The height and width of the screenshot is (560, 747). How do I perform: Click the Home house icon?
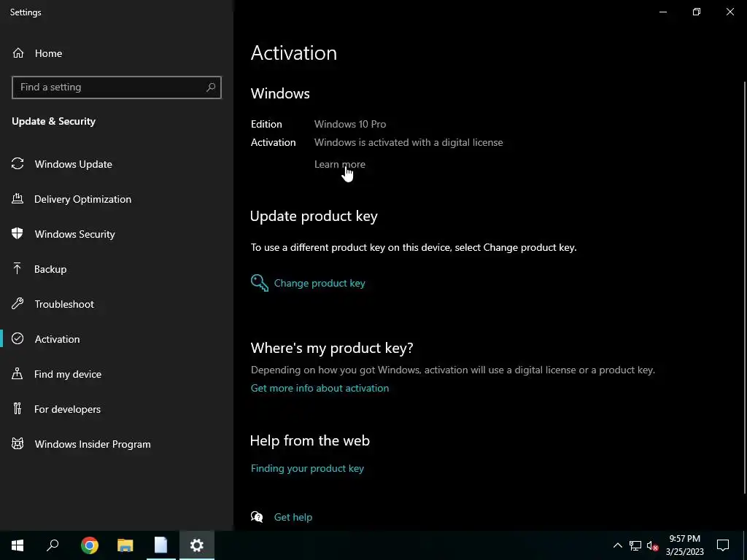click(x=18, y=52)
